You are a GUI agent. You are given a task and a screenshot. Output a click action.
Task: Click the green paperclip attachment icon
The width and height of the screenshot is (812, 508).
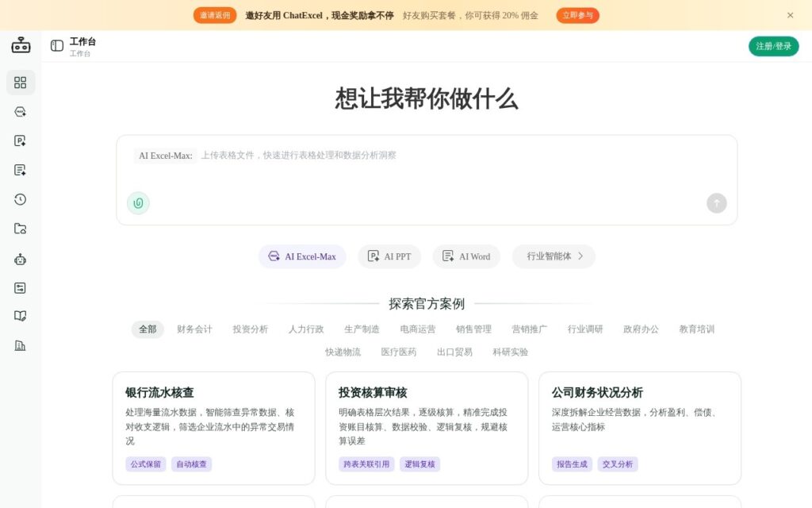(138, 203)
